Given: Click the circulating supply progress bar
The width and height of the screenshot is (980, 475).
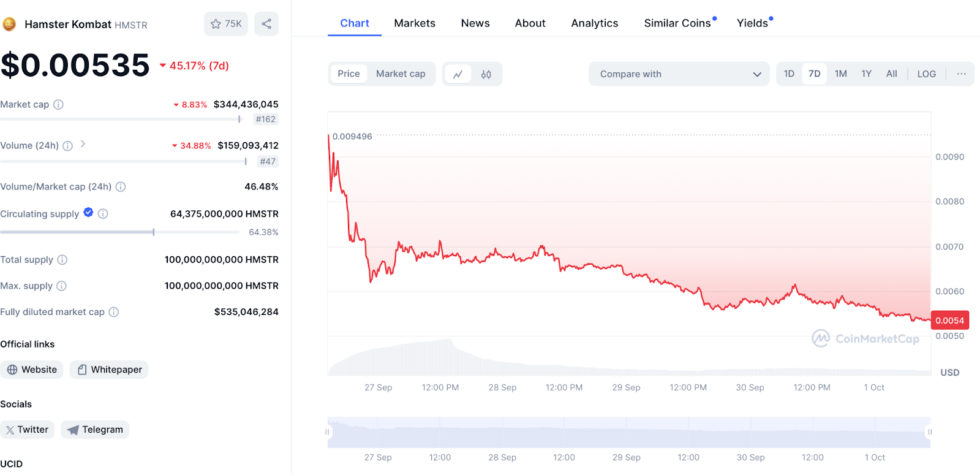Looking at the screenshot, I should click(x=119, y=232).
